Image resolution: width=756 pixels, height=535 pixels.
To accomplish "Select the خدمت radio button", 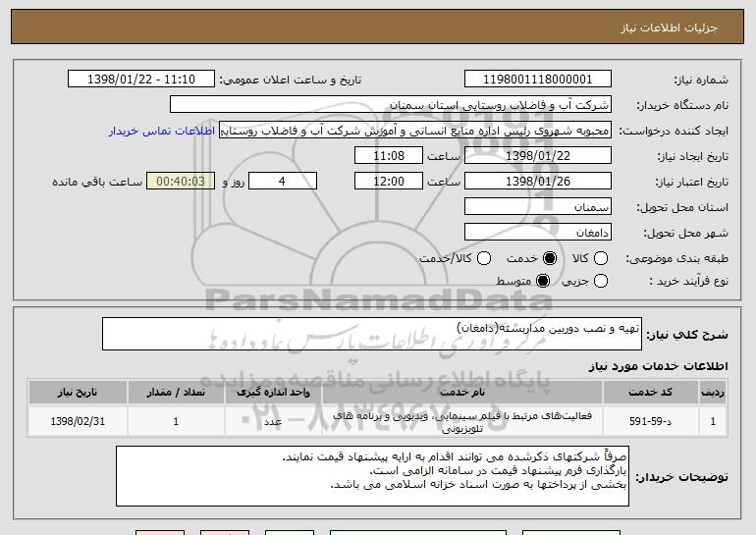I will click(549, 258).
